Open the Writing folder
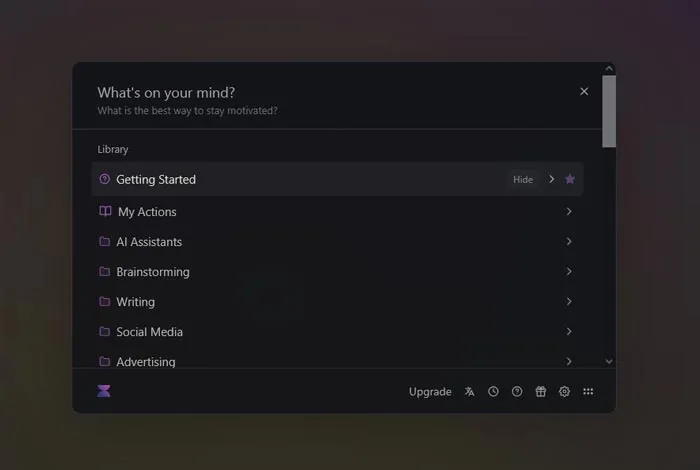This screenshot has width=700, height=470. (x=135, y=302)
